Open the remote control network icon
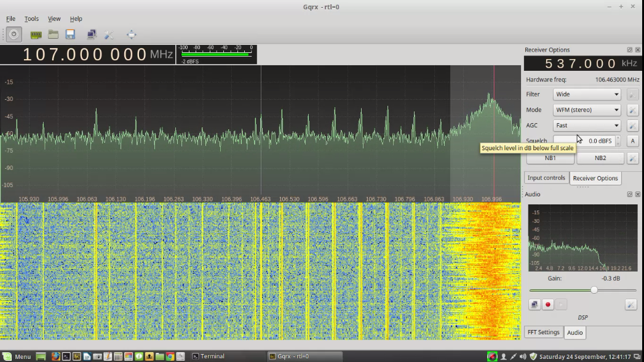The height and width of the screenshot is (362, 644). coord(92,34)
